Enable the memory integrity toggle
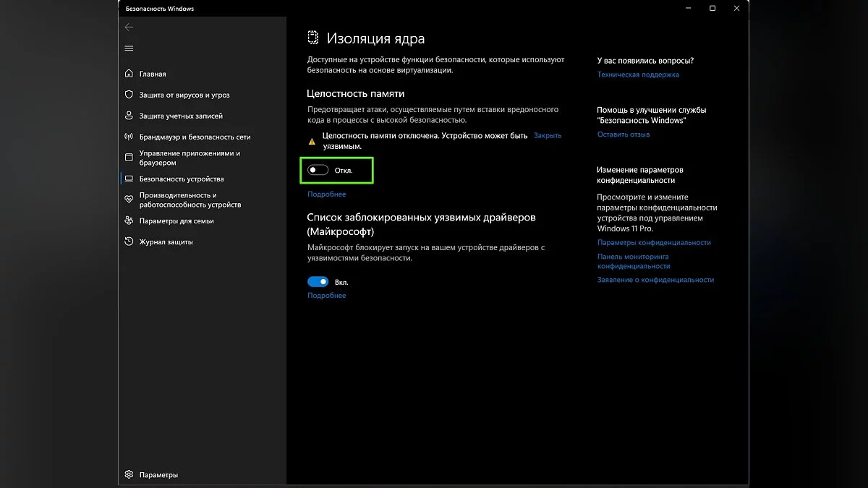This screenshot has height=488, width=868. (x=318, y=170)
